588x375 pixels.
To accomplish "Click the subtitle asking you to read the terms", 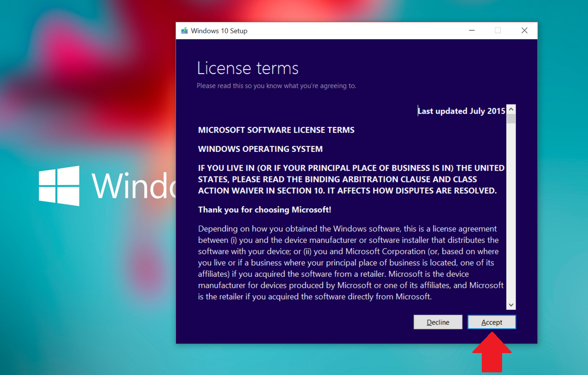I will (277, 85).
